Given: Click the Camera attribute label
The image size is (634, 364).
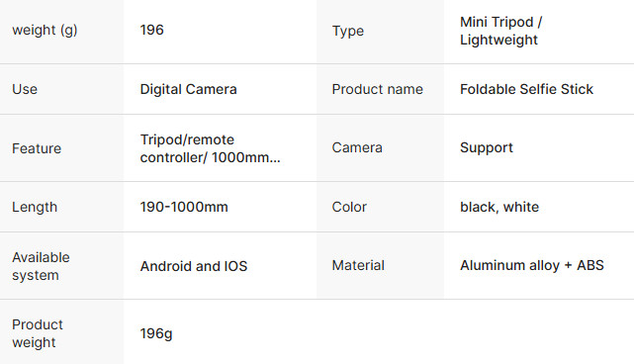Looking at the screenshot, I should [357, 147].
